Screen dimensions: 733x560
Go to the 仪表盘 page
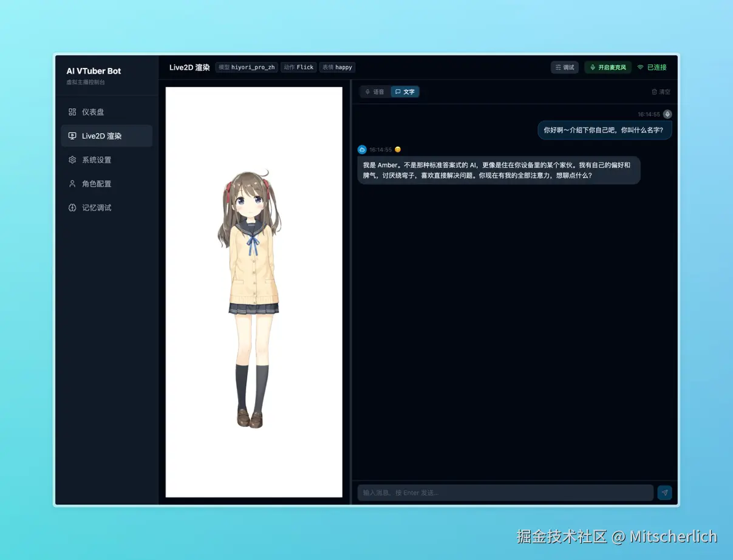tap(93, 112)
